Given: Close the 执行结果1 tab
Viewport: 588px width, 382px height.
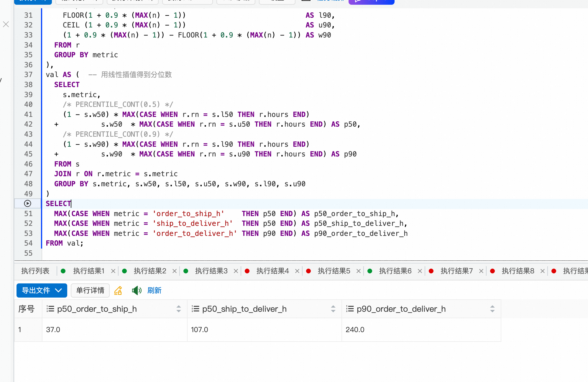Looking at the screenshot, I should point(113,271).
